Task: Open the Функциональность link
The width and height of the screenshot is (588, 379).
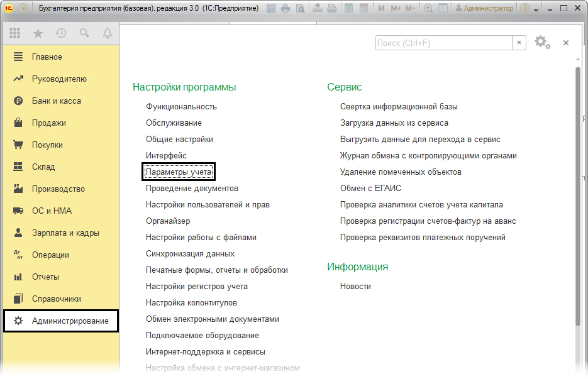Action: [x=181, y=107]
